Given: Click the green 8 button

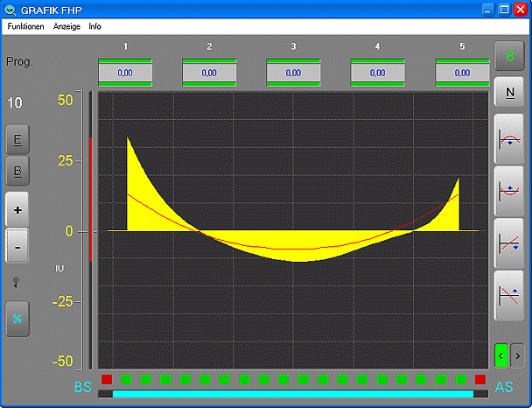Looking at the screenshot, I should point(509,56).
